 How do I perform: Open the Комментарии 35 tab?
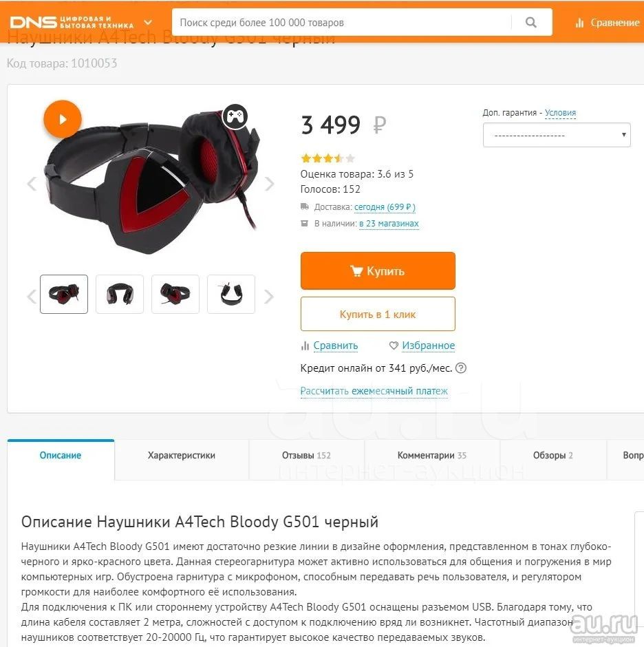coord(431,455)
